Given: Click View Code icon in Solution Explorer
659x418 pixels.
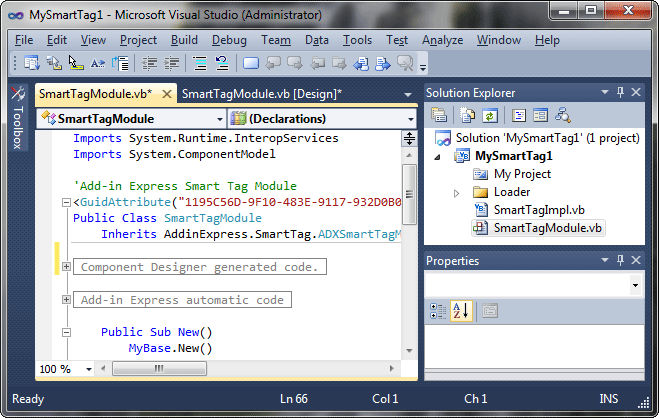Looking at the screenshot, I should click(519, 115).
